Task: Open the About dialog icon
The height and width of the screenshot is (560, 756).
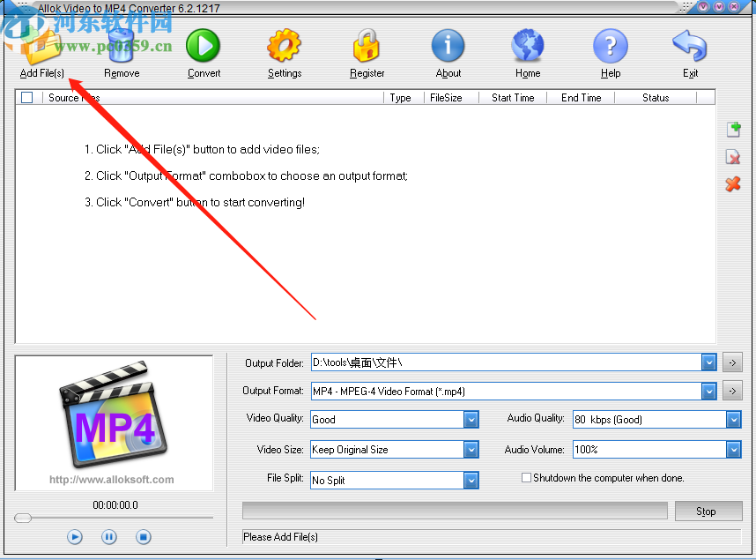Action: tap(448, 46)
